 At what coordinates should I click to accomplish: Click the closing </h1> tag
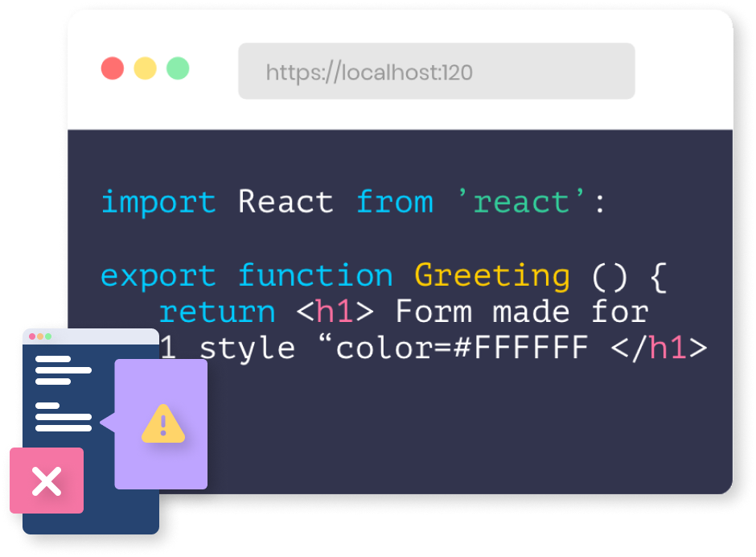[659, 348]
